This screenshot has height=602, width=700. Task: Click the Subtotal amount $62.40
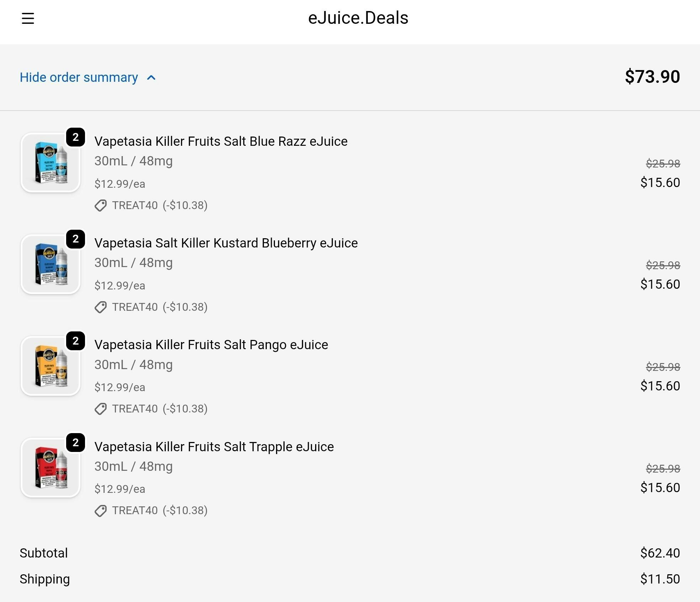[x=660, y=553]
